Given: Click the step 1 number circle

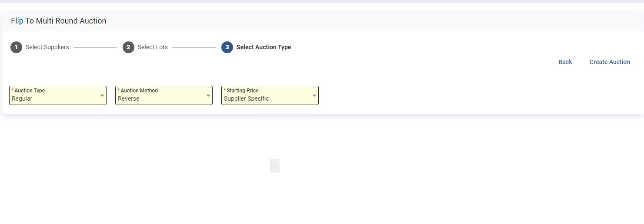Looking at the screenshot, I should tap(16, 47).
